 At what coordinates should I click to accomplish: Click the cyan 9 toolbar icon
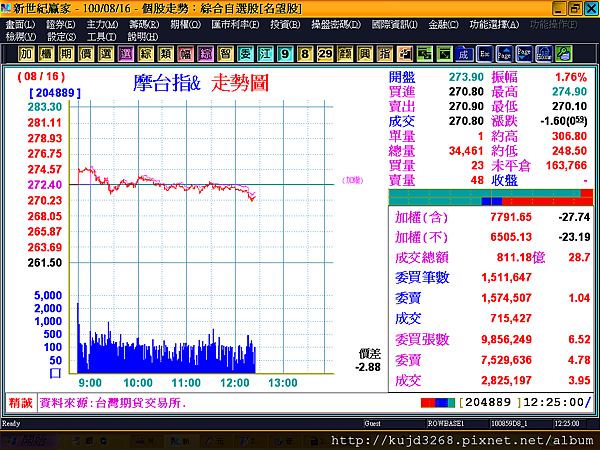point(285,54)
